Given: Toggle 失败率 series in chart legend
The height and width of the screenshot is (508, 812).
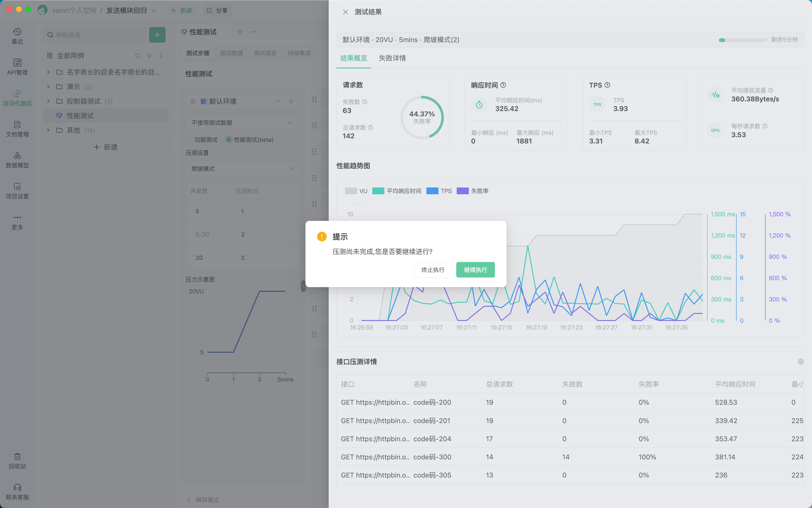Looking at the screenshot, I should pyautogui.click(x=472, y=191).
